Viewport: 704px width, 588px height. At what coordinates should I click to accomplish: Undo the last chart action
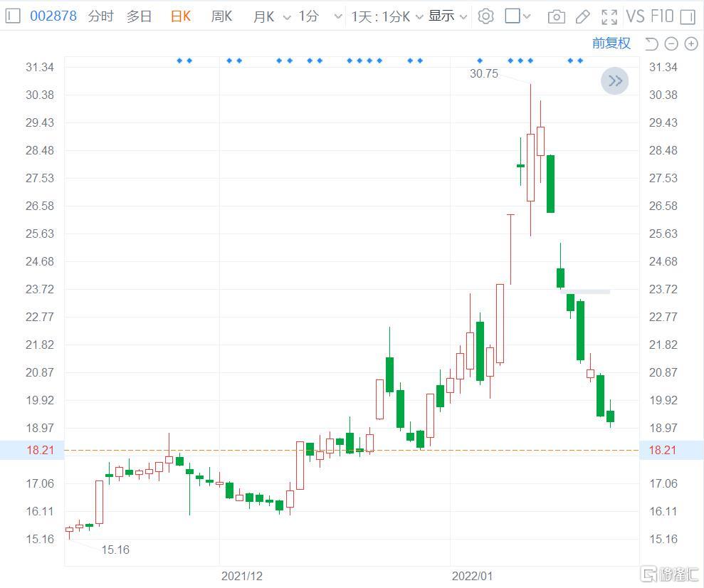(651, 43)
